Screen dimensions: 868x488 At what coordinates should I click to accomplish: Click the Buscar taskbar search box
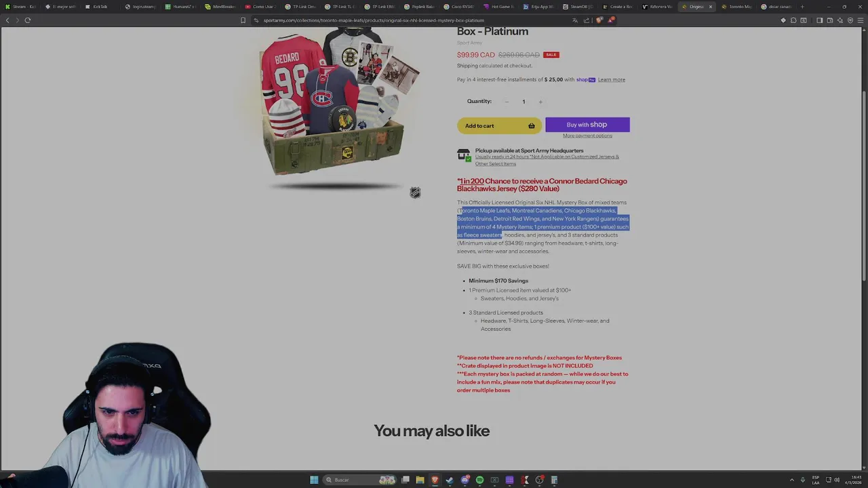coord(359,480)
